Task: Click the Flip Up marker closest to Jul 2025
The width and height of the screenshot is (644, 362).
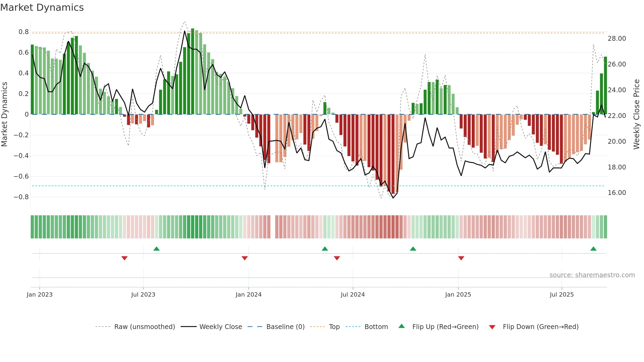Action: (593, 249)
